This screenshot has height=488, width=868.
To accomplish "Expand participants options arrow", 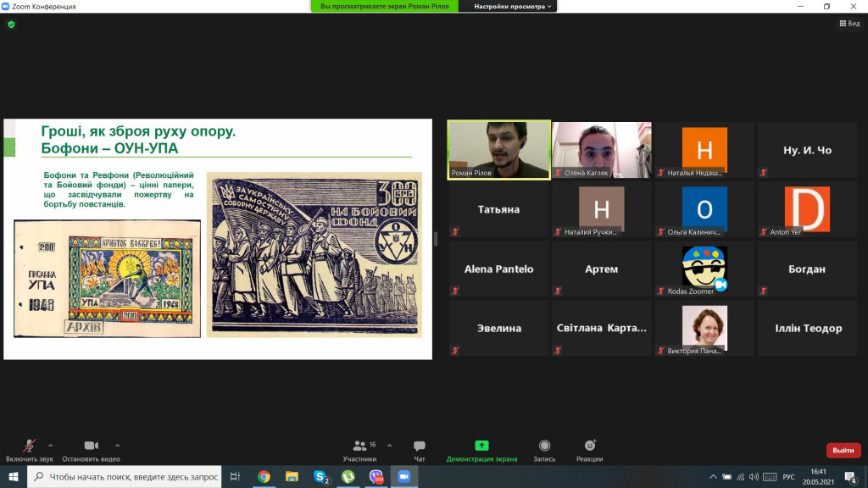I will coord(390,446).
